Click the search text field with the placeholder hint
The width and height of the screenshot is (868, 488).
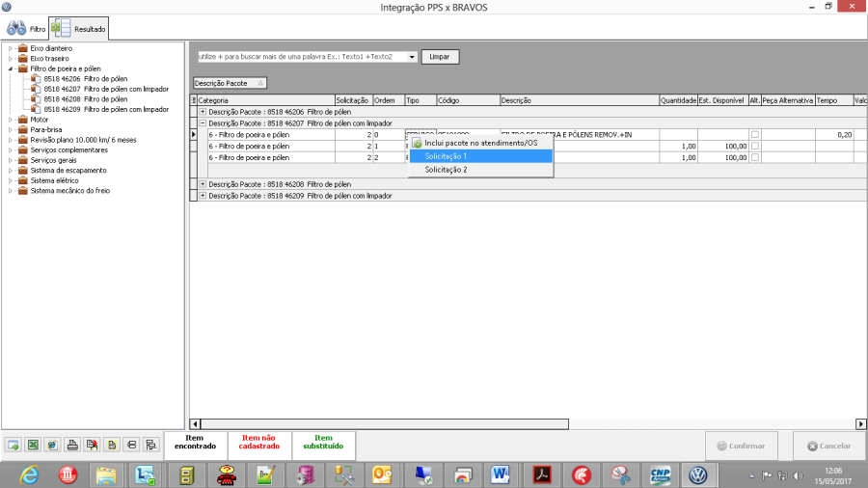(303, 57)
